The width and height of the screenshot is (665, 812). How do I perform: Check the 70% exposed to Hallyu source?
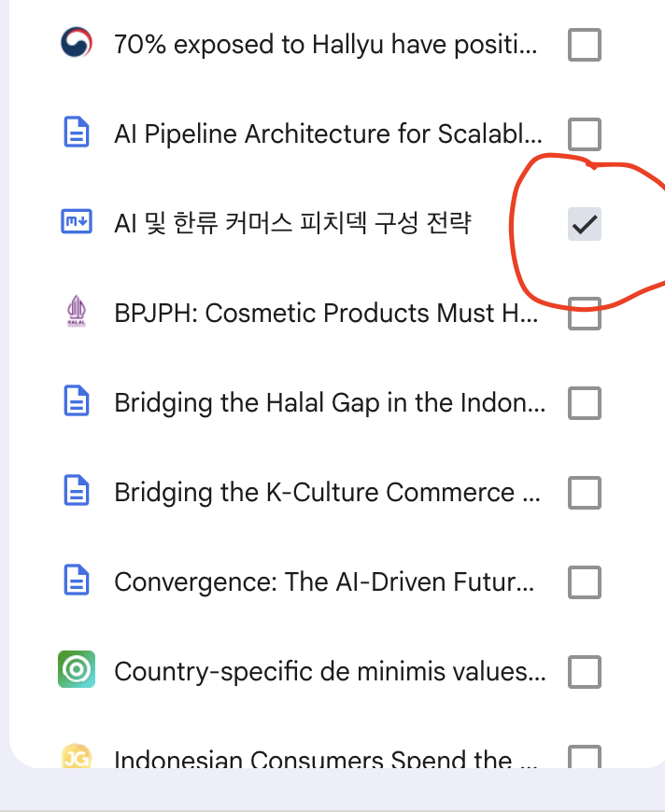point(584,44)
